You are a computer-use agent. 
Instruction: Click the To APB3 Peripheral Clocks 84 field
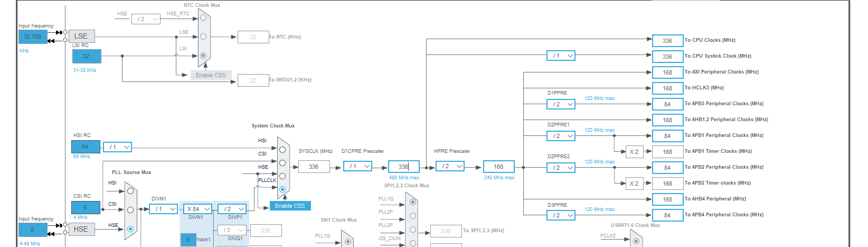pos(668,104)
